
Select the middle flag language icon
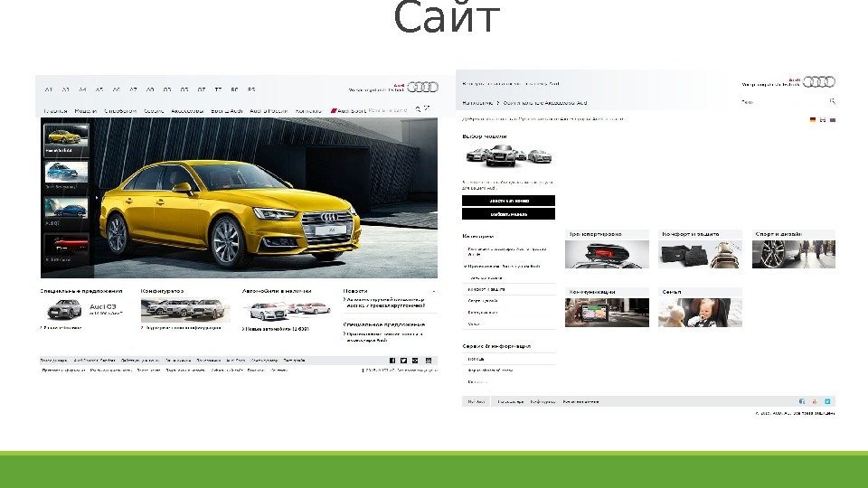tap(823, 119)
